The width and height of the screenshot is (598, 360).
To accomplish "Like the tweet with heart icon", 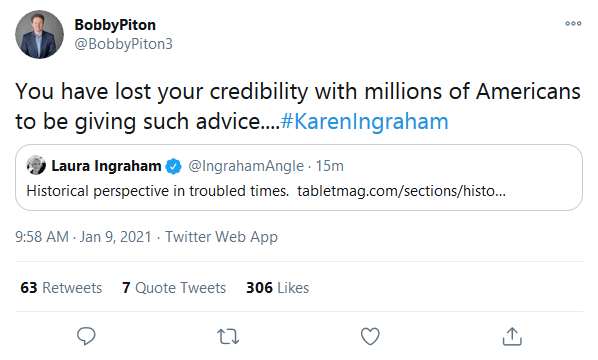I will [x=370, y=336].
